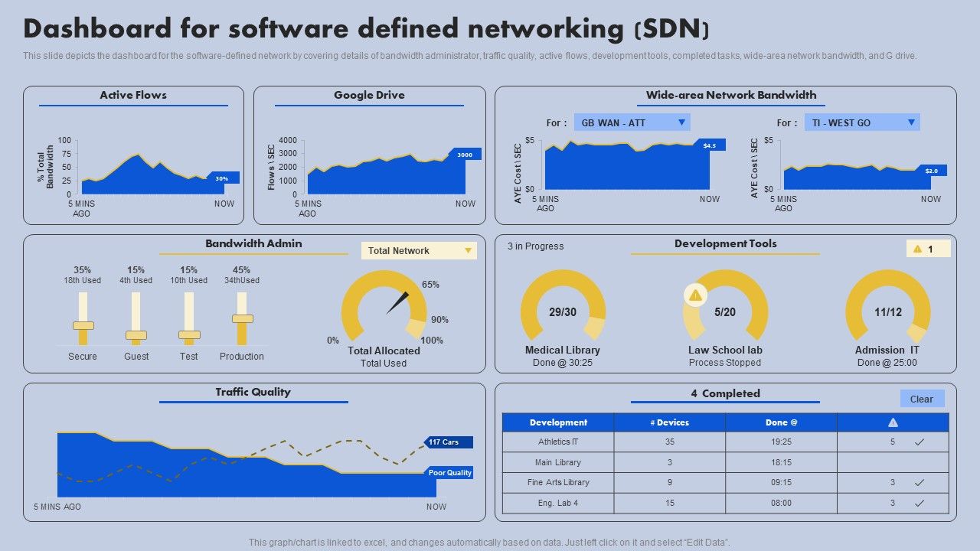Viewport: 980px width, 551px height.
Task: Select the $2.0 data label on TI - WEST GO chart
Action: point(931,171)
